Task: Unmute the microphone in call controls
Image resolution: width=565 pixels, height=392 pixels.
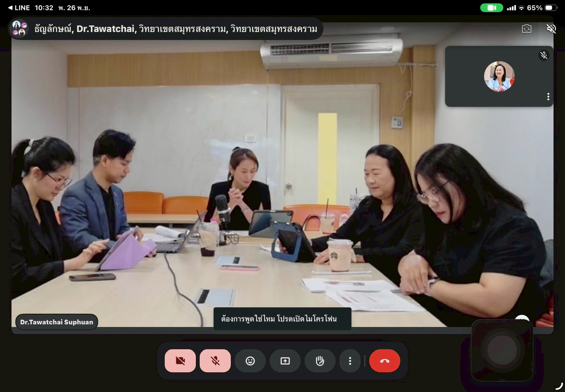Action: (x=215, y=361)
